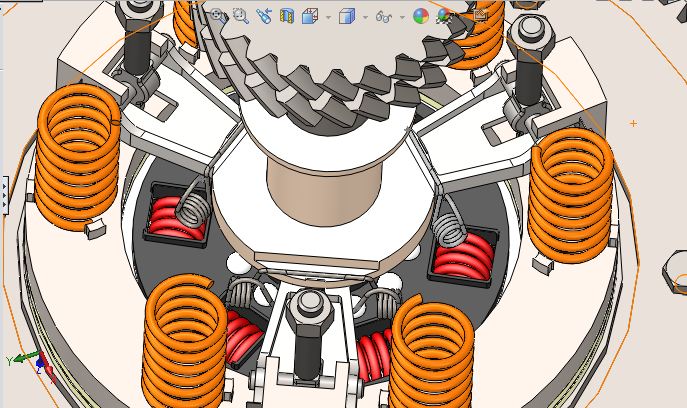Return to the Previous View
Image resolution: width=687 pixels, height=408 pixels.
click(x=264, y=16)
